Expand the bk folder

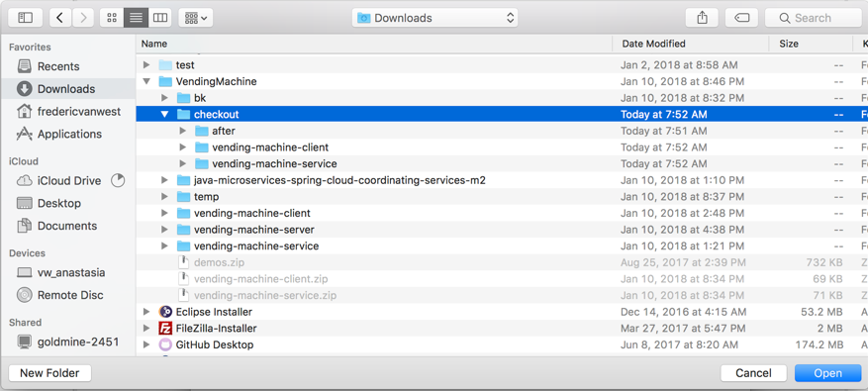(x=164, y=98)
